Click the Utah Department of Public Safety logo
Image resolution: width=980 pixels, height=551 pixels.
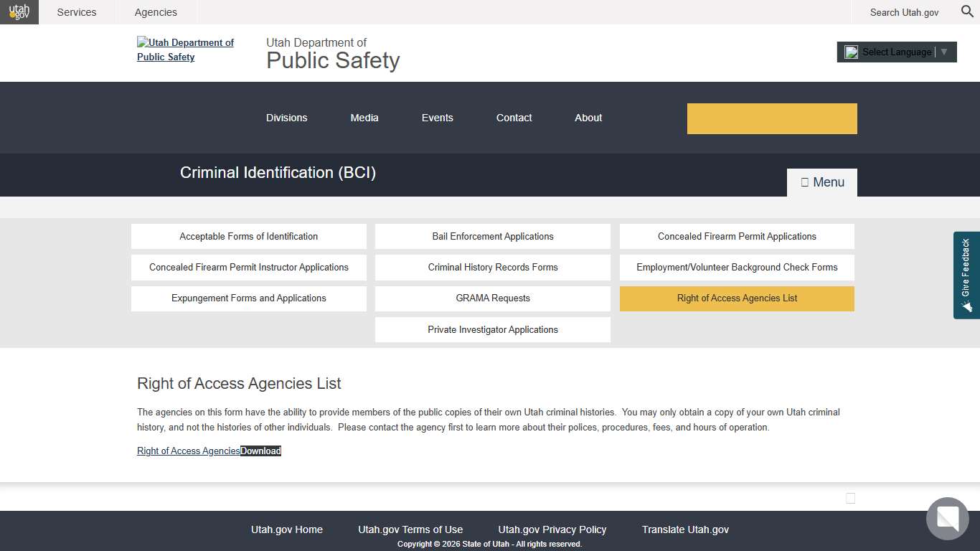click(x=185, y=50)
